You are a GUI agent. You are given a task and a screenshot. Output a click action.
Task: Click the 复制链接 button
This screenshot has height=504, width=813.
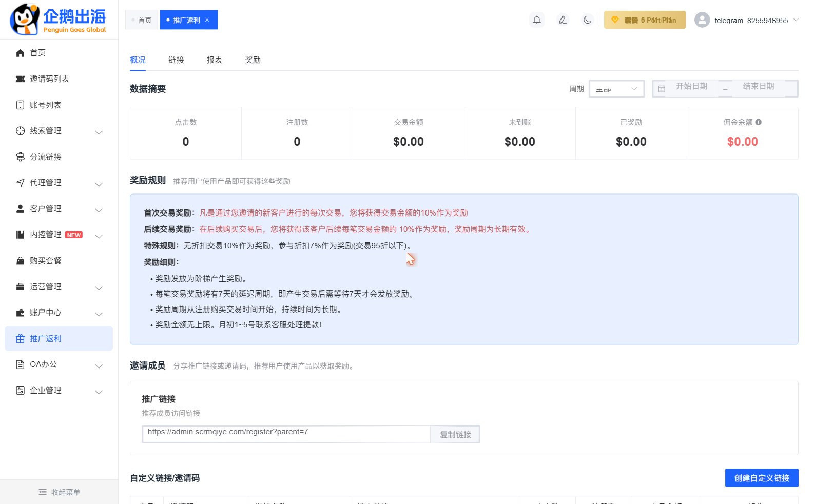455,434
